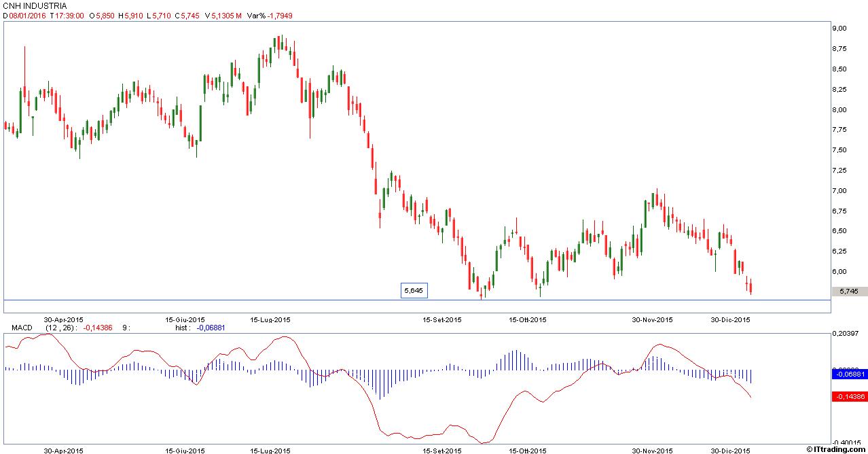Click 15-Lug-2015 on the price chart date axis
This screenshot has width=868, height=454.
pos(270,319)
